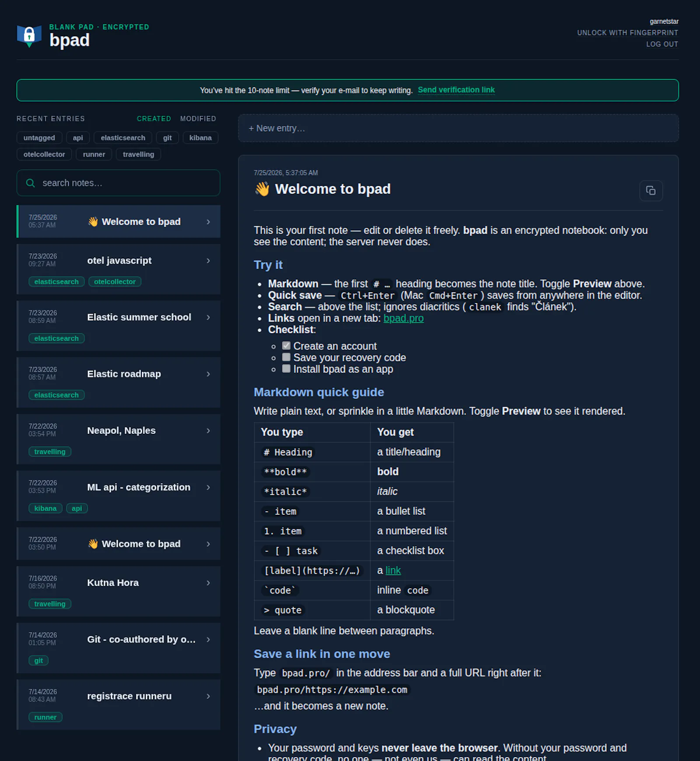Open the Git - co-authored note
Viewport: 700px width, 761px height.
coord(118,648)
